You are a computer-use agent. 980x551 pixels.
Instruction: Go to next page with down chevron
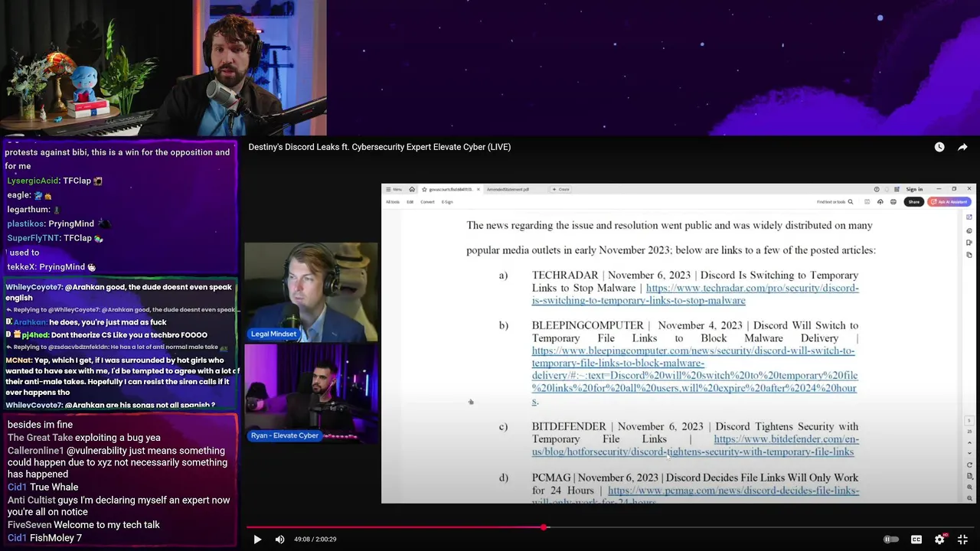pyautogui.click(x=969, y=452)
